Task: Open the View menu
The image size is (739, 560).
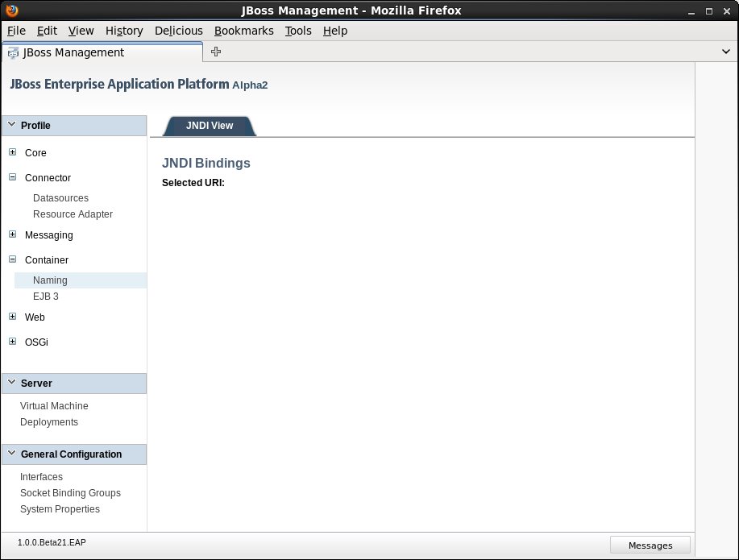Action: [x=81, y=31]
